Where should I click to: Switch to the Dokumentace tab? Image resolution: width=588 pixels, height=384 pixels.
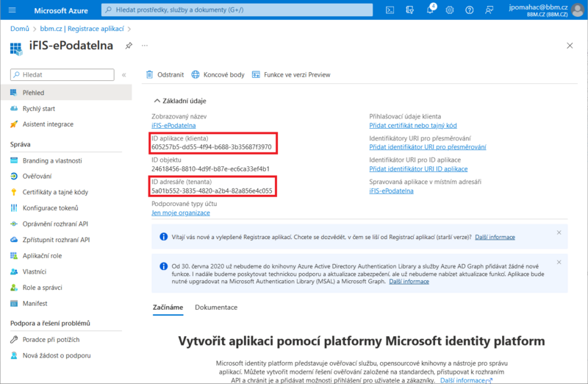(x=216, y=307)
